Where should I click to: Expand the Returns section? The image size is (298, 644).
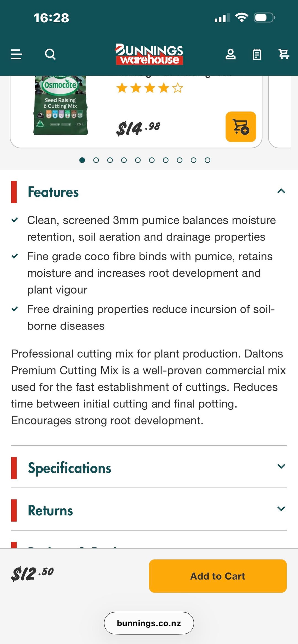[281, 509]
